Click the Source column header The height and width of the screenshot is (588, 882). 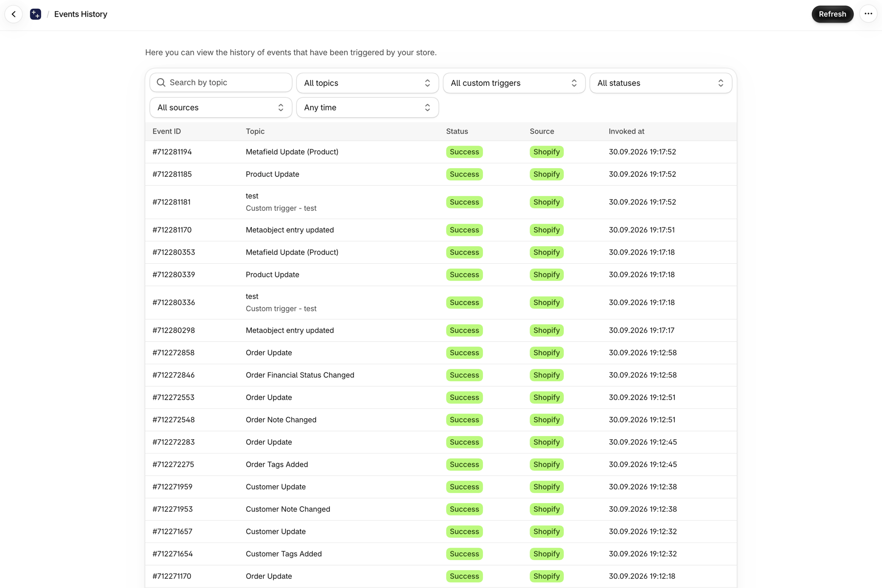[542, 131]
